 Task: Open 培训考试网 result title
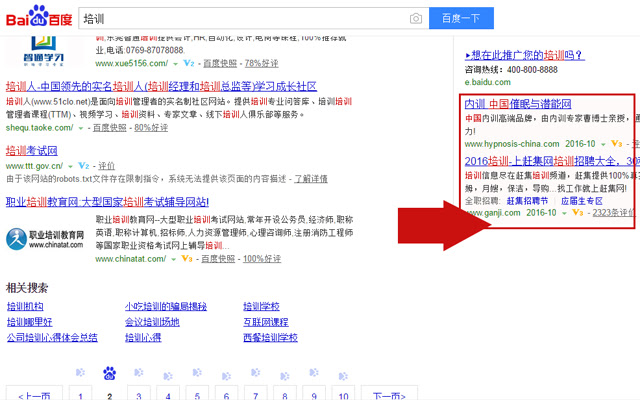(x=31, y=151)
